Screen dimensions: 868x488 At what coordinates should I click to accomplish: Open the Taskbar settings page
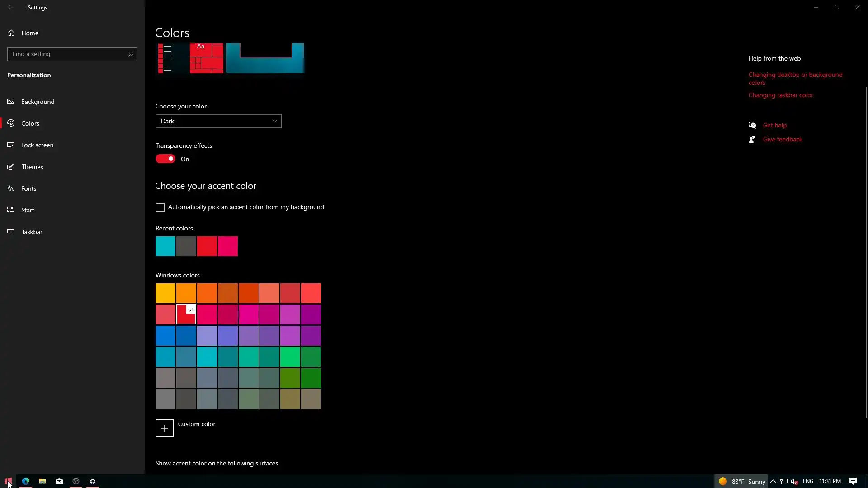click(32, 232)
